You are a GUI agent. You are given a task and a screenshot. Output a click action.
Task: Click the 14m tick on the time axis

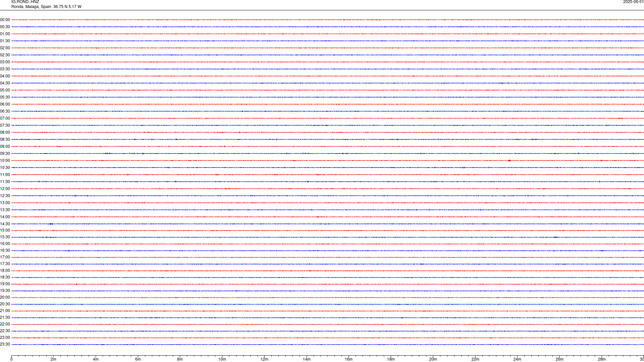(307, 359)
